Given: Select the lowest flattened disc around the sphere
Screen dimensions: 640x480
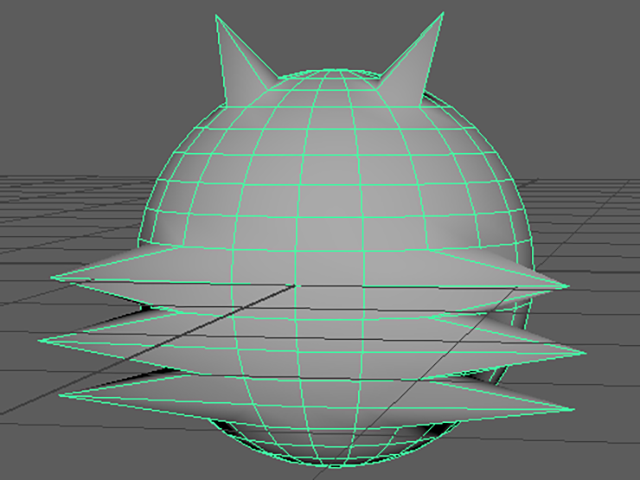Looking at the screenshot, I should (x=318, y=402).
